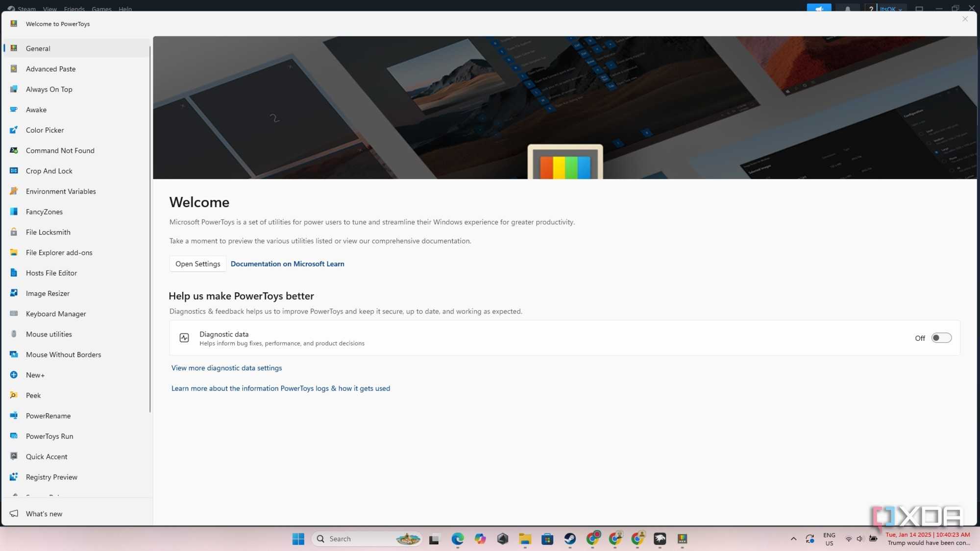
Task: Open View more diagnostic data settings
Action: tap(226, 368)
